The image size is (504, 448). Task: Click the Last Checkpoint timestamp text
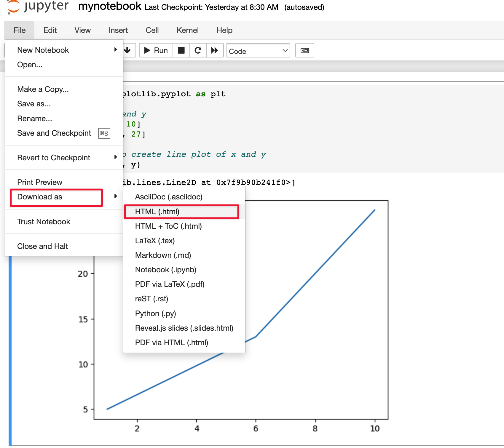point(211,7)
